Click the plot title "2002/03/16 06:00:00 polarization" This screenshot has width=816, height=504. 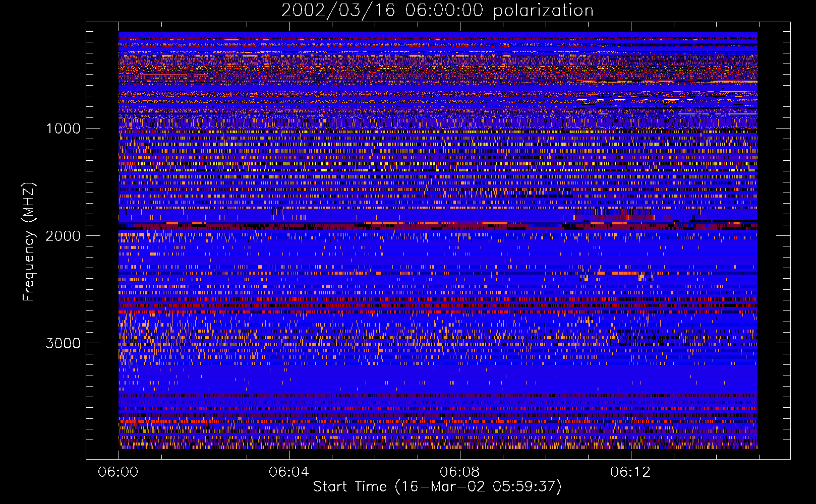pyautogui.click(x=437, y=11)
